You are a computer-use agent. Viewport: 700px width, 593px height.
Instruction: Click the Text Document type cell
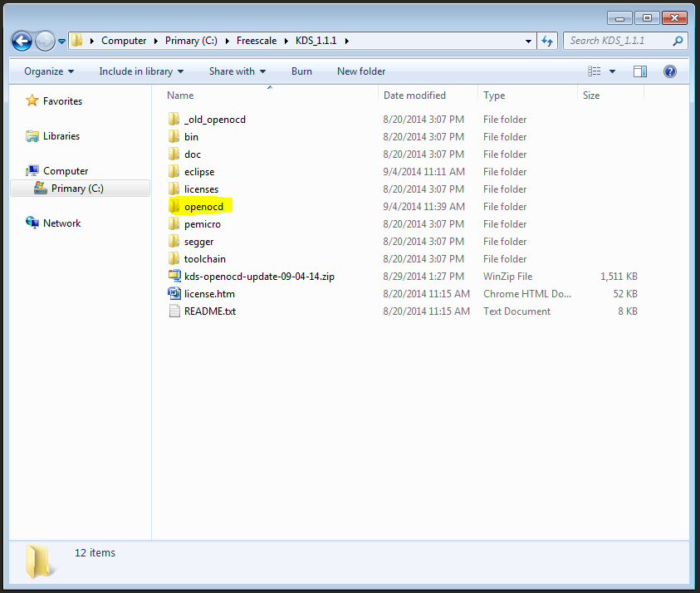click(x=516, y=311)
